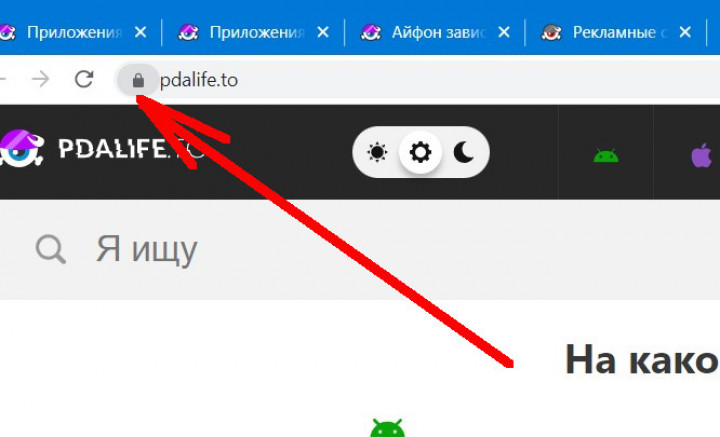Screen dimensions: 720x437
Task: Close the Айфон завис tab
Action: [504, 32]
